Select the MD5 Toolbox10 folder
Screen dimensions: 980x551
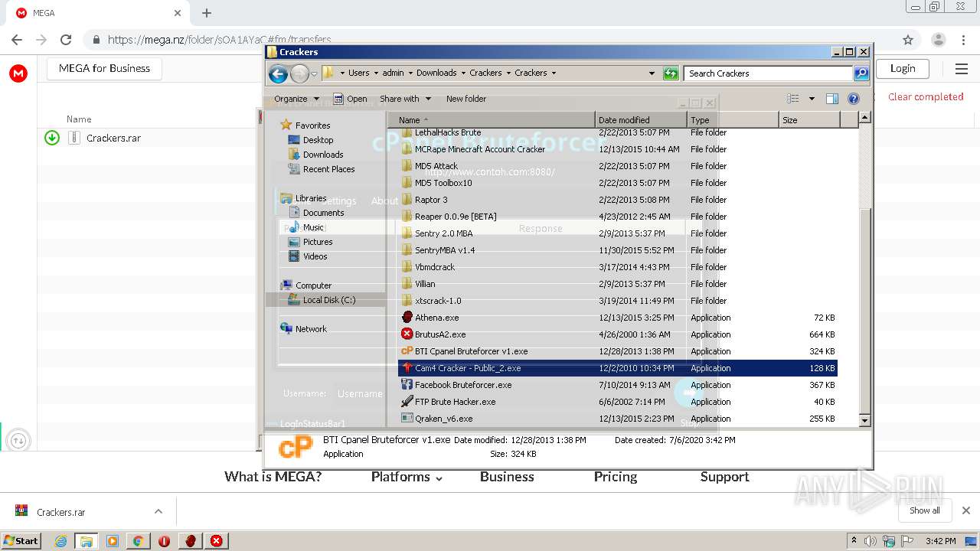click(443, 183)
